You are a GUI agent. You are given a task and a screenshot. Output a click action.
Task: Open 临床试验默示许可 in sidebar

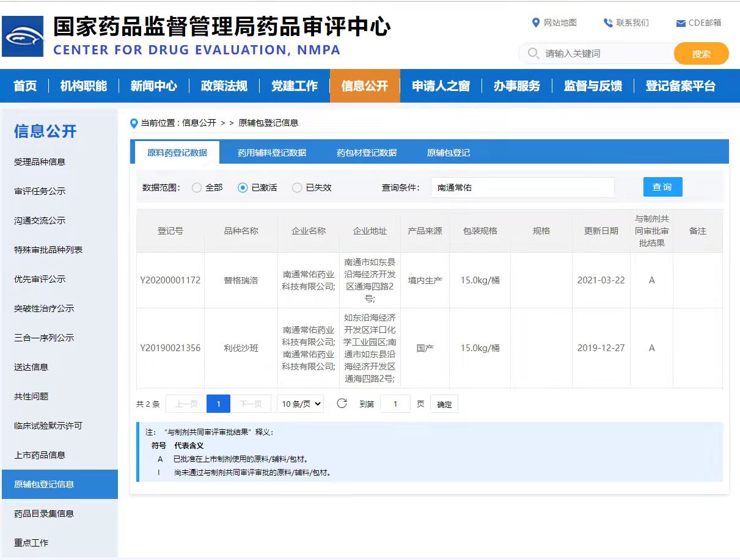60,426
